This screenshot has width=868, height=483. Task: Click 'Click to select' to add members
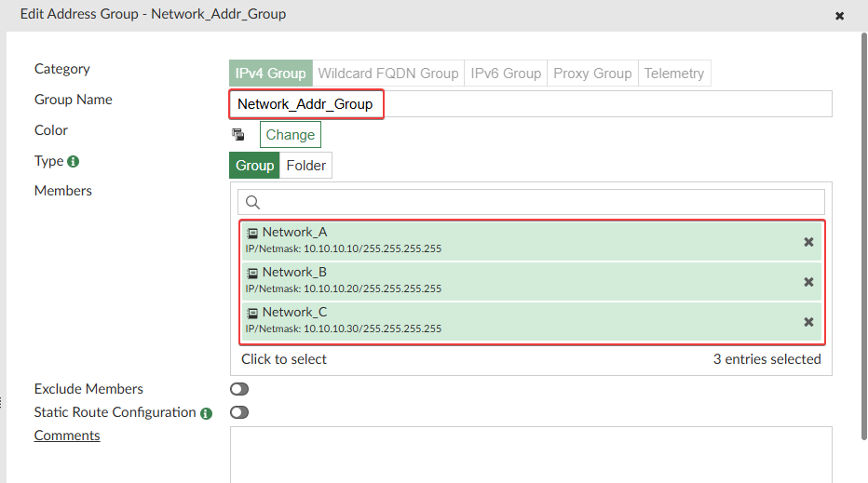(284, 359)
